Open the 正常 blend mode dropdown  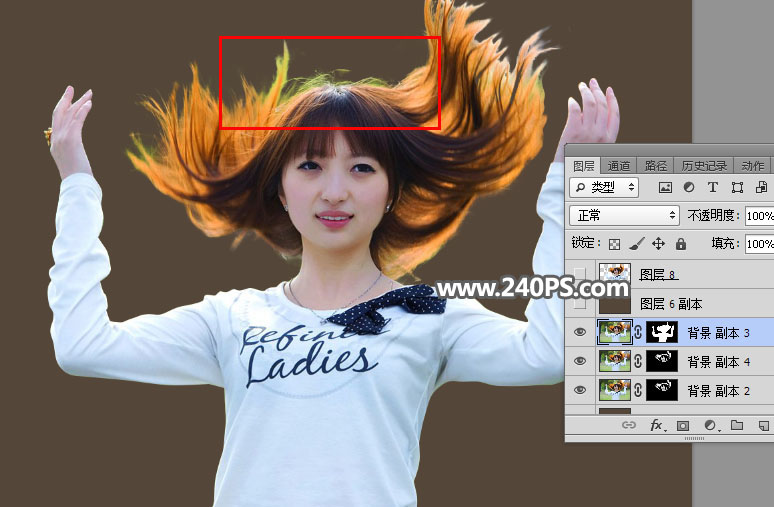point(624,216)
